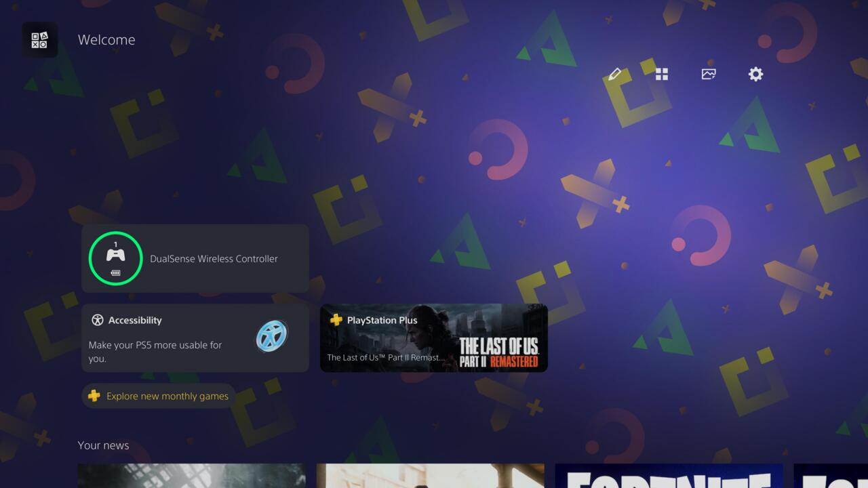The height and width of the screenshot is (488, 868).
Task: Click the plus icon beside PlayStation Plus title
Action: 336,320
